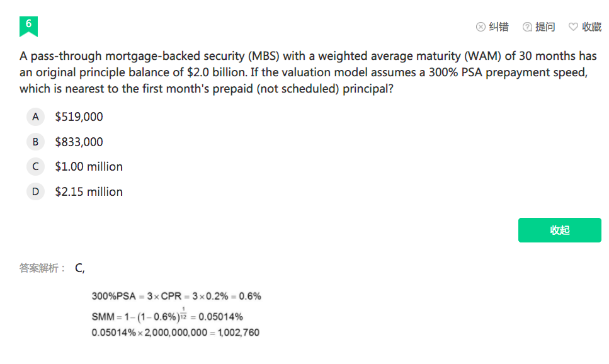Select answer option D circle
This screenshot has height=364, width=609.
coord(35,191)
